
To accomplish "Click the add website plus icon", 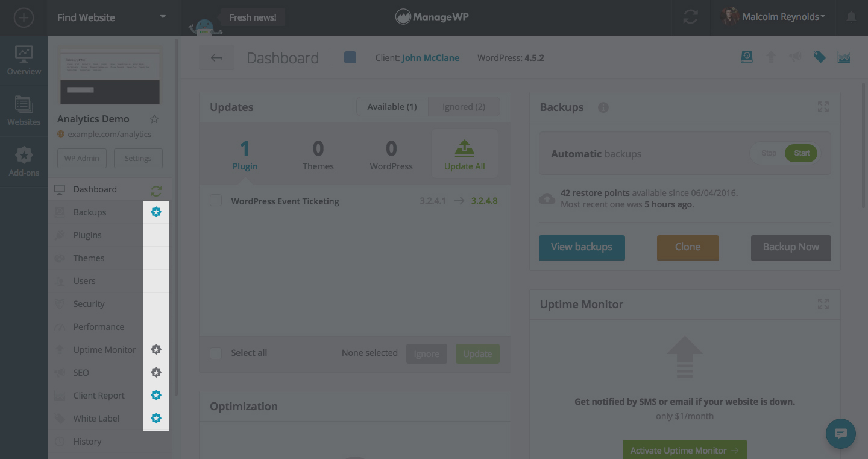I will click(x=24, y=17).
